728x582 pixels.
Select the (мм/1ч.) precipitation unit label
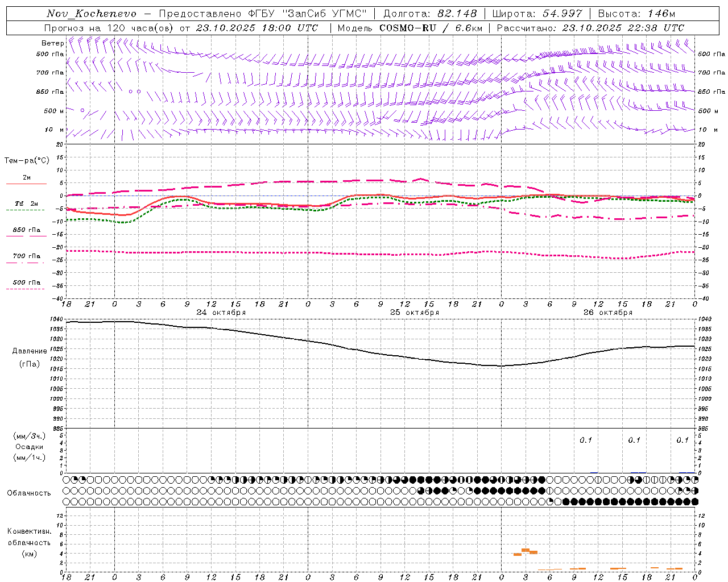coord(30,458)
